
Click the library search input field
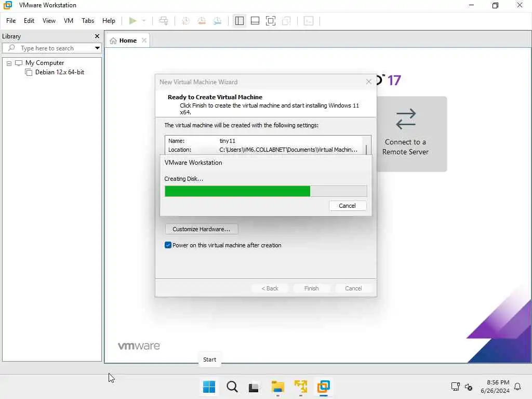pyautogui.click(x=51, y=48)
